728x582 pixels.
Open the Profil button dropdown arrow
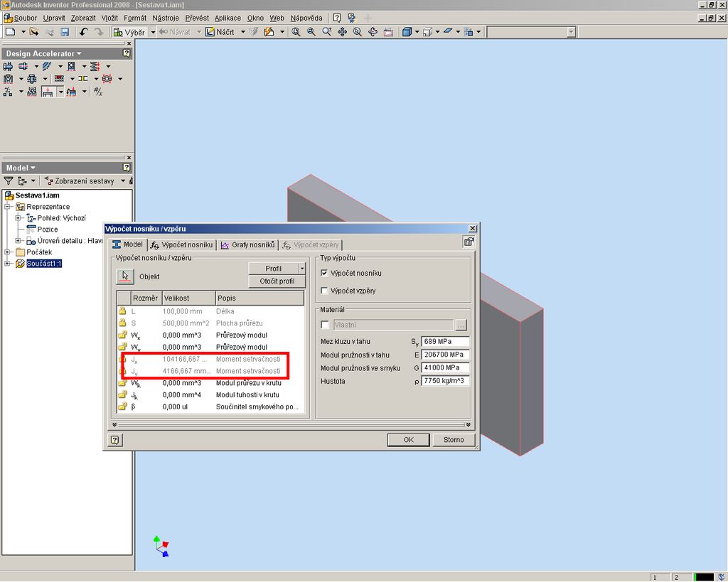pos(302,269)
